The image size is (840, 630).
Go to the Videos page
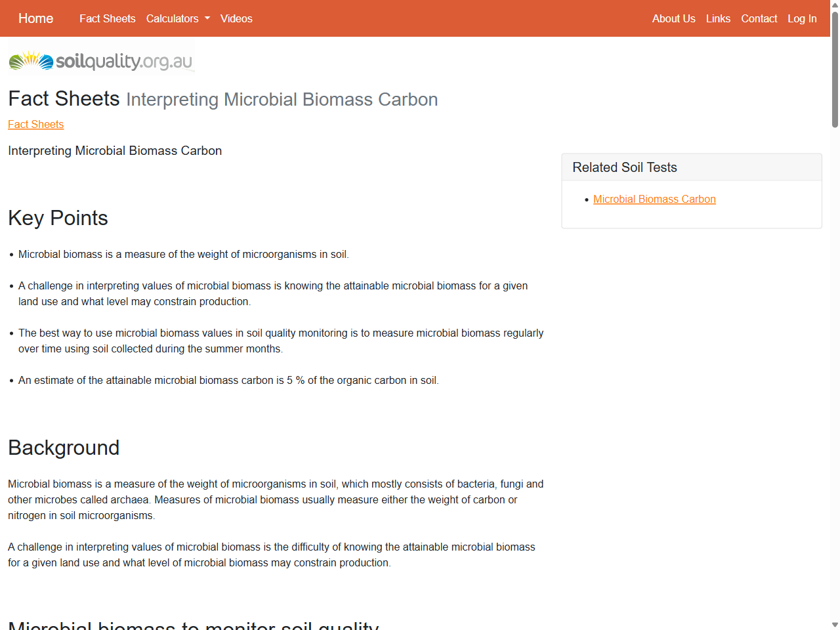[236, 18]
